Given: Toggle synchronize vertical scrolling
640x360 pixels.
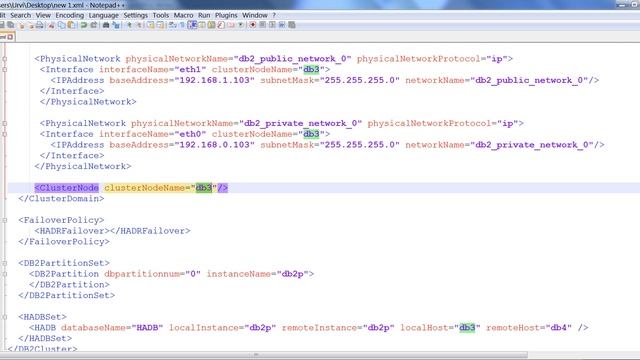Looking at the screenshot, I should [x=151, y=25].
